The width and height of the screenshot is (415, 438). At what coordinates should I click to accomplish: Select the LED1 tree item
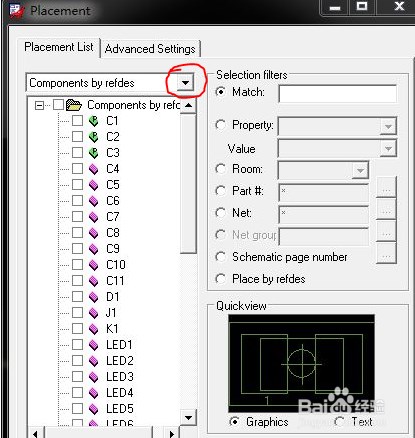[119, 345]
